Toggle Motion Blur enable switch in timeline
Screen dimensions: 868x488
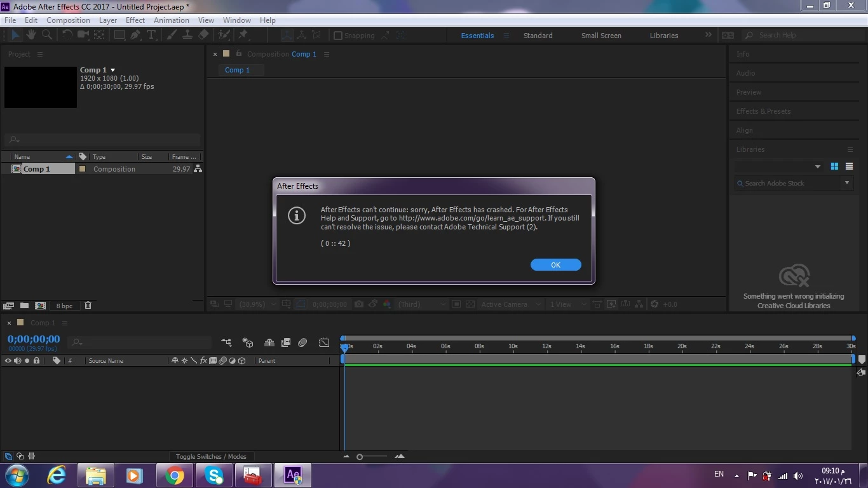(x=302, y=342)
